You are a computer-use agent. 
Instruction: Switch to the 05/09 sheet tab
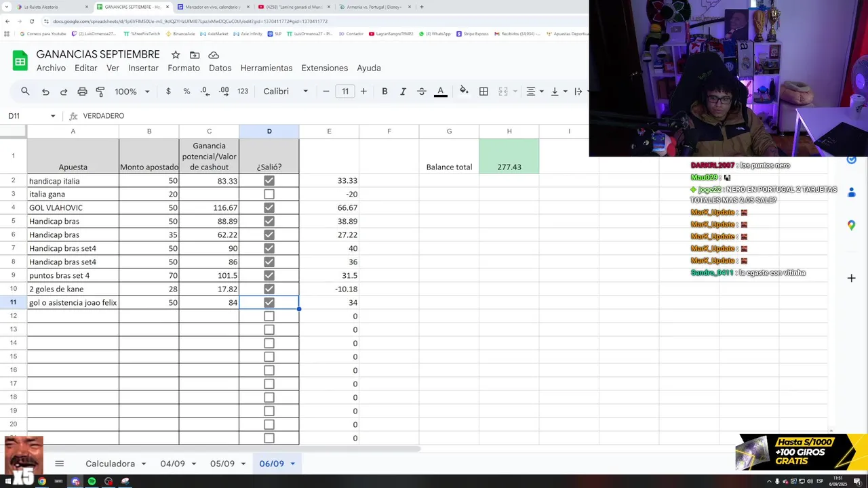[222, 464]
